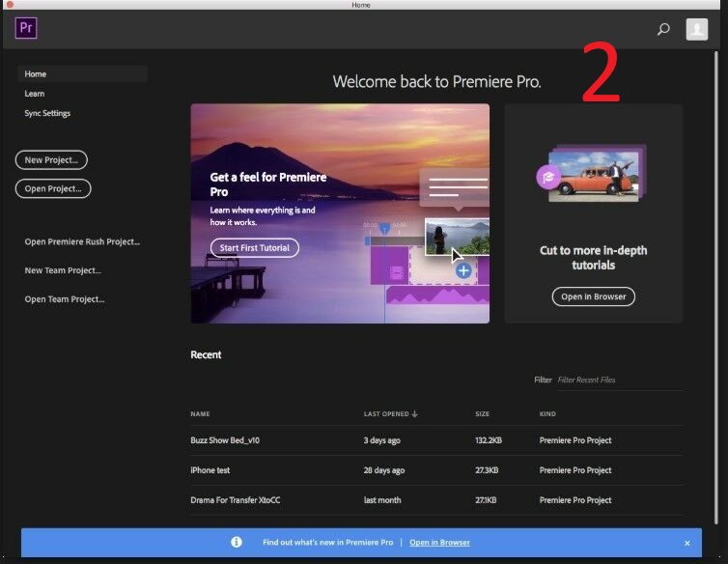Choose Open Team Project

click(65, 299)
